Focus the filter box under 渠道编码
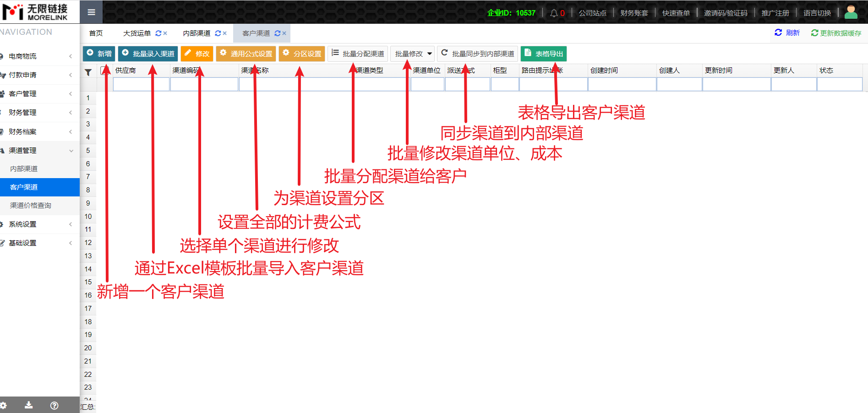Screen dimensions: 868x413 point(204,84)
